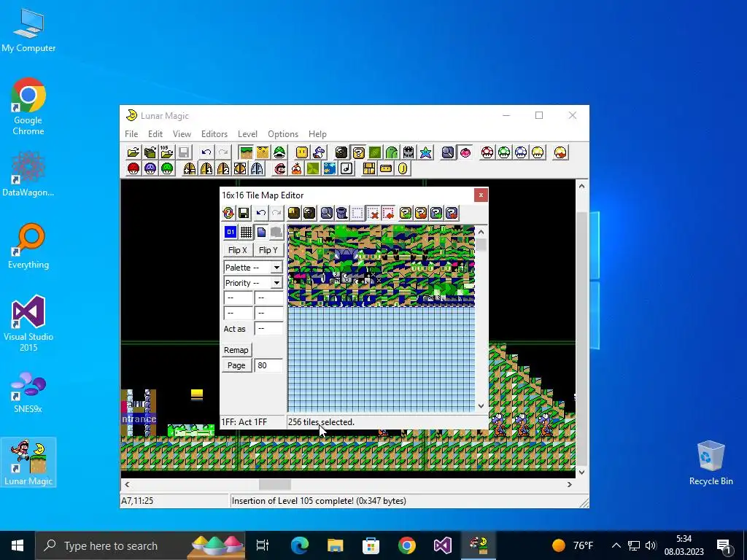Image resolution: width=747 pixels, height=560 pixels.
Task: Click the yellow question block icon in main toolbar
Action: pos(358,152)
